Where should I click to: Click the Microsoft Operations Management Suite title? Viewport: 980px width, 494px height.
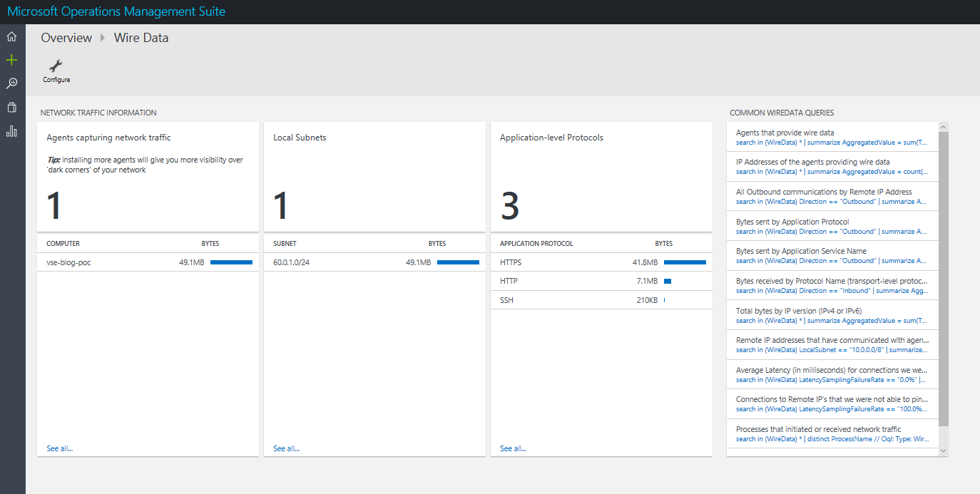coord(116,11)
